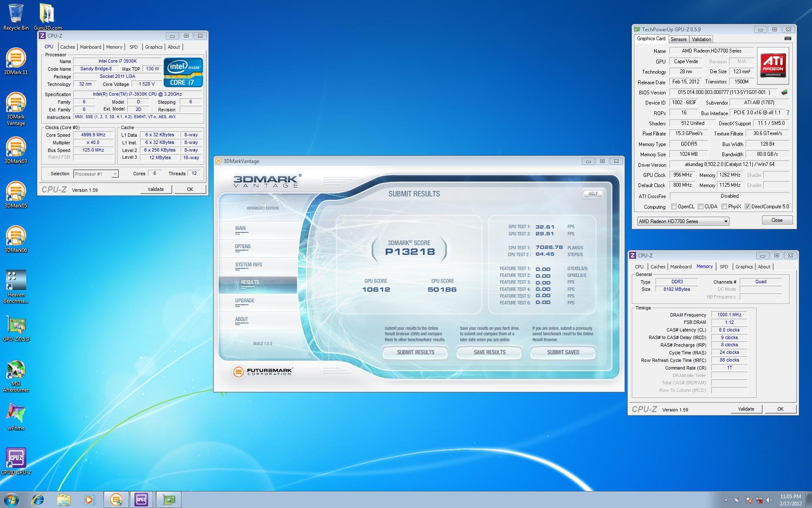Image resolution: width=812 pixels, height=508 pixels.
Task: Show hidden tray icons arrow
Action: [726, 500]
